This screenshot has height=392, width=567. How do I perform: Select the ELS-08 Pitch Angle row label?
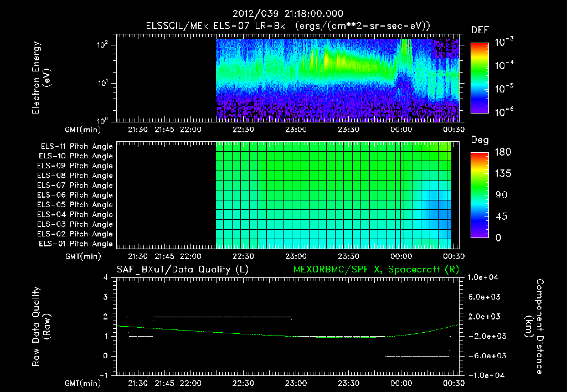tap(75, 176)
